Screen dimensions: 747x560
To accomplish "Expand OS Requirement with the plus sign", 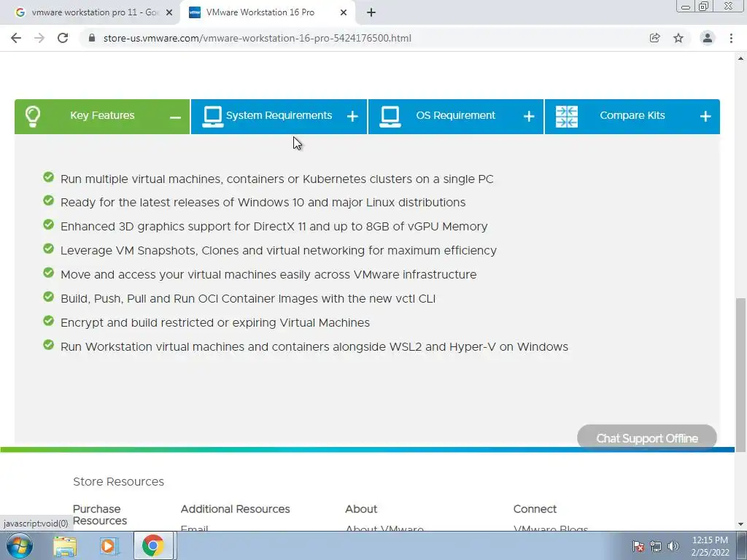I will tap(529, 117).
